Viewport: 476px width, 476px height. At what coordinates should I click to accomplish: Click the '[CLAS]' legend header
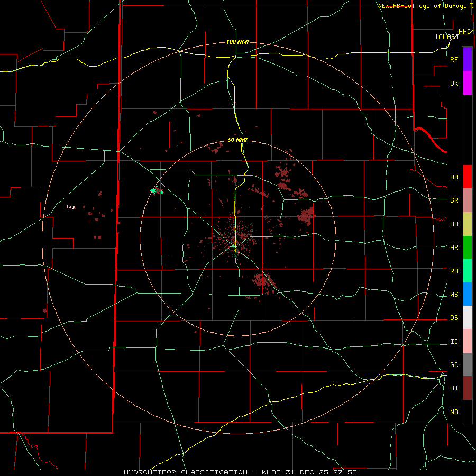pyautogui.click(x=447, y=36)
